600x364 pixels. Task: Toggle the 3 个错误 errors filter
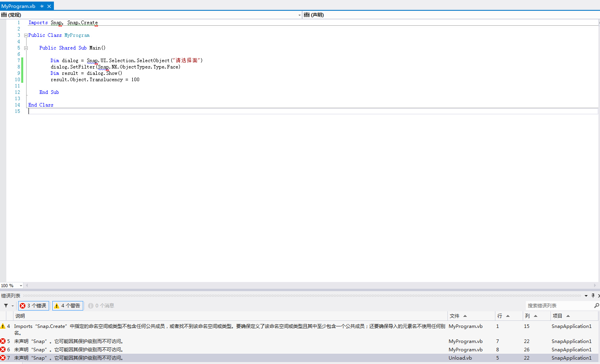34,306
